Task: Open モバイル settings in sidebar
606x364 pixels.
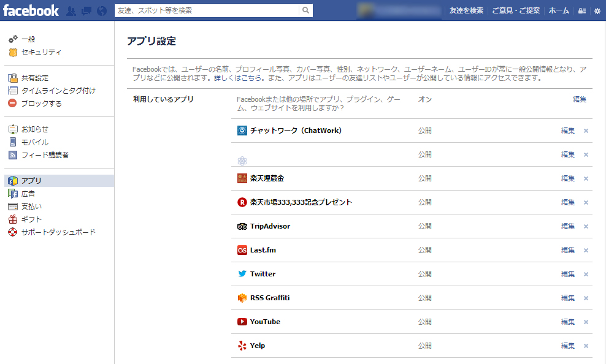Action: (x=35, y=142)
